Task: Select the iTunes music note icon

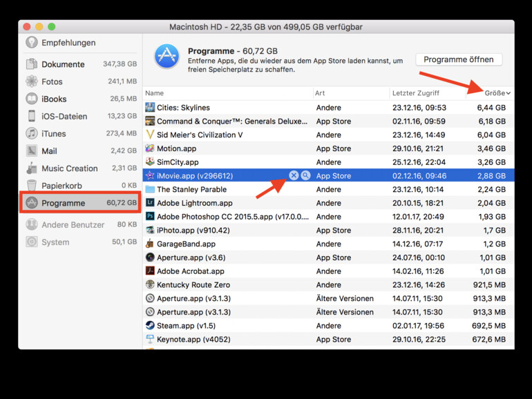Action: pos(32,133)
